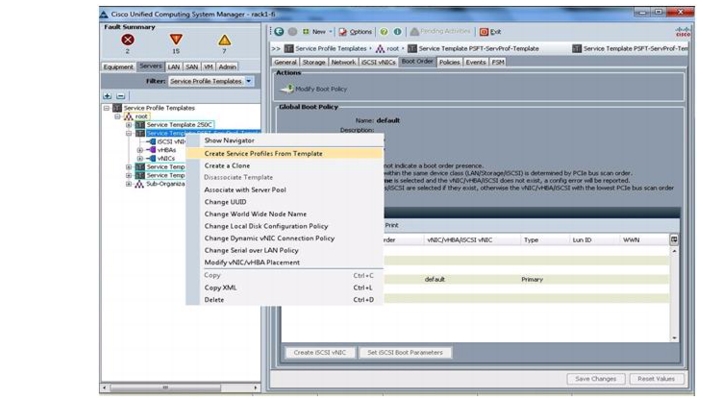Switch to the Storage tab
The image size is (703, 412).
(314, 62)
